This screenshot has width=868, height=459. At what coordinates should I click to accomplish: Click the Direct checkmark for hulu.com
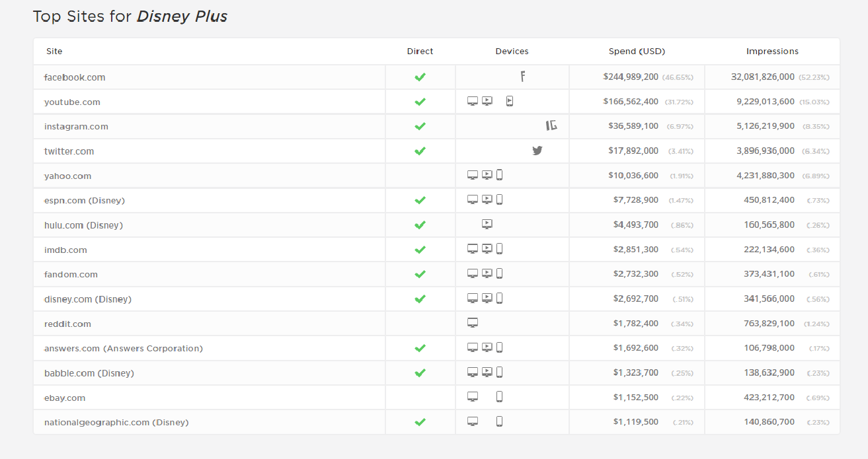420,225
